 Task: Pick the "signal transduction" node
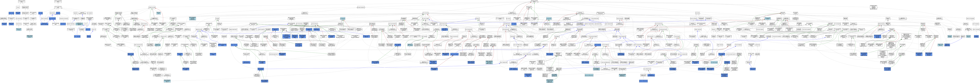tap(443, 24)
